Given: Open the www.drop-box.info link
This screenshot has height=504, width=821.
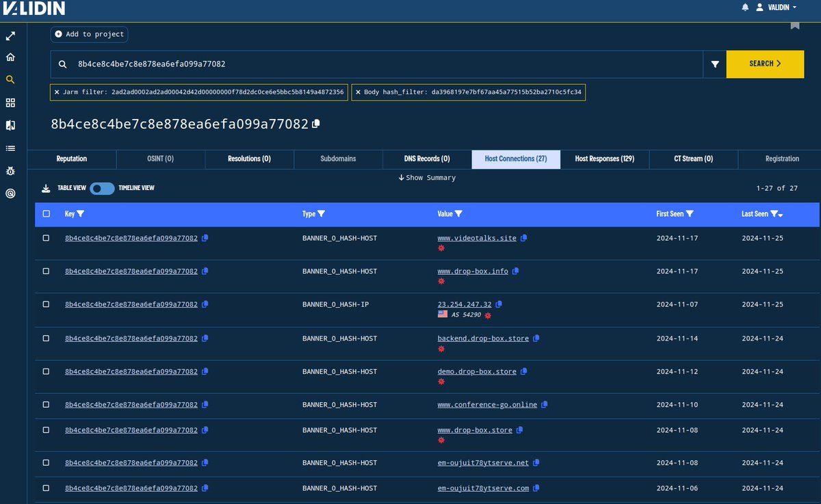Looking at the screenshot, I should point(473,271).
